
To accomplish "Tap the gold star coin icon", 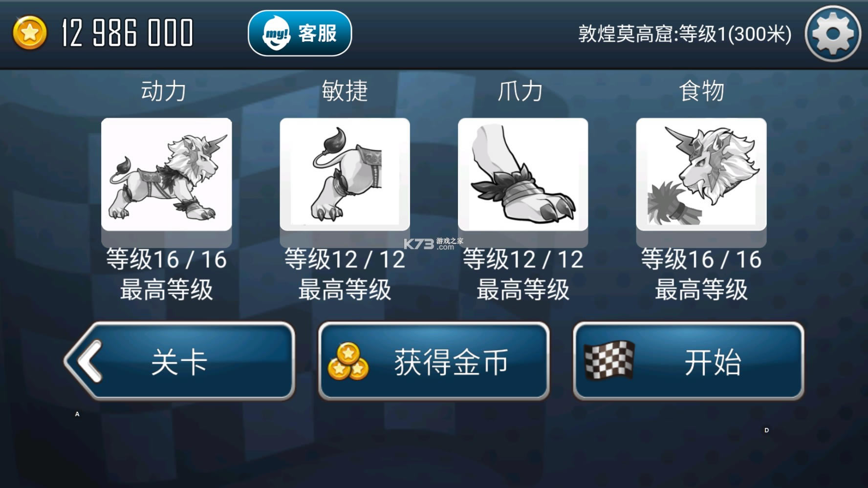I will click(x=30, y=33).
